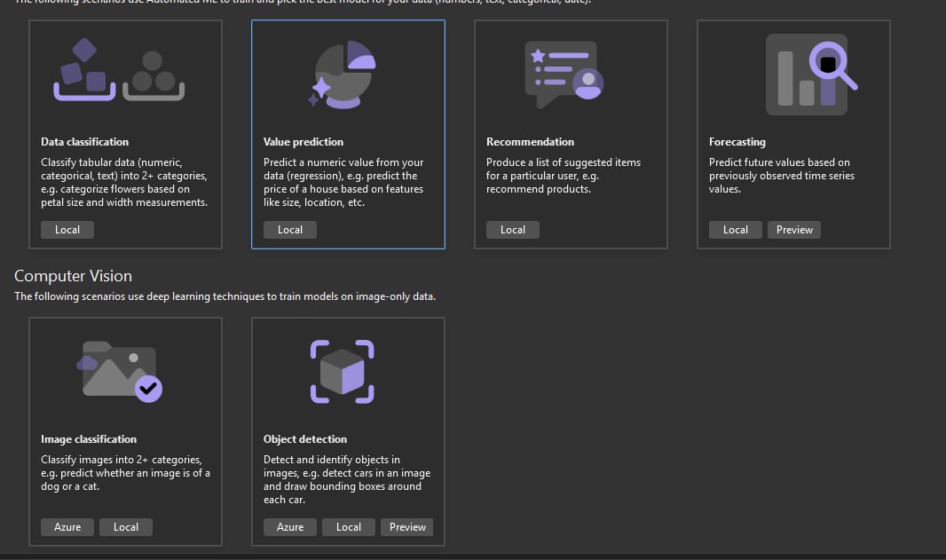Select the Value prediction pie chart icon

tap(343, 75)
